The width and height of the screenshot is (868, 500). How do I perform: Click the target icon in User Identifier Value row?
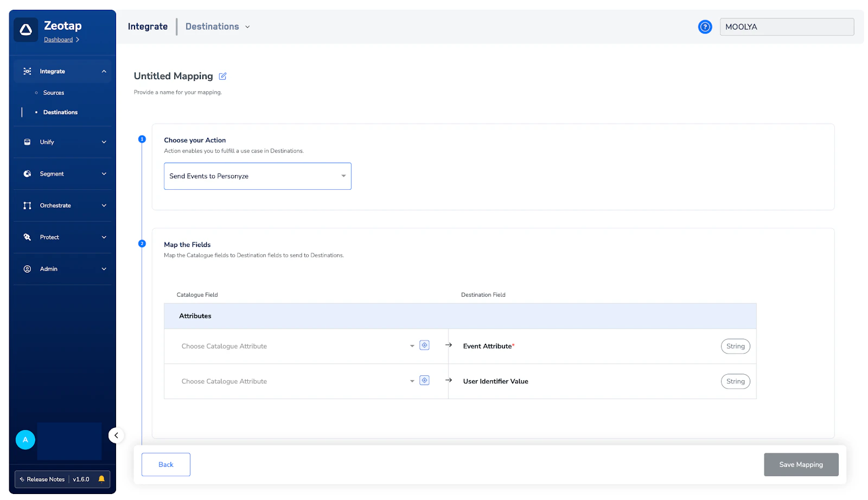coord(424,381)
